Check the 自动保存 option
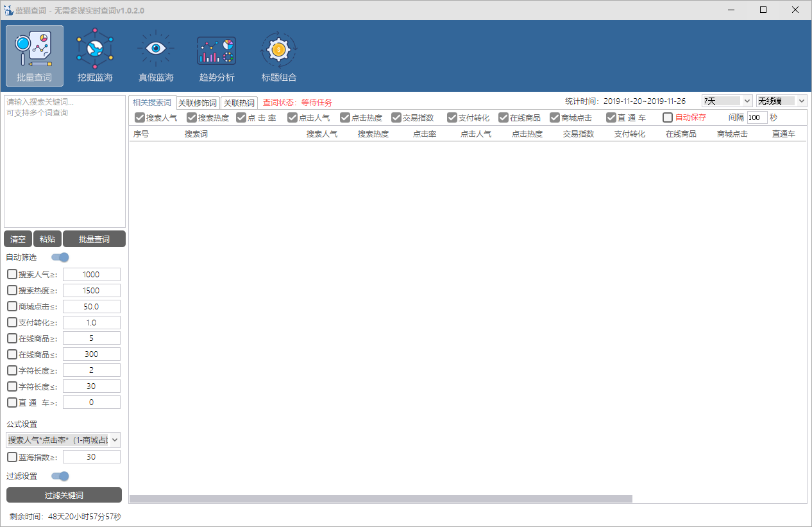The height and width of the screenshot is (527, 812). pos(668,117)
